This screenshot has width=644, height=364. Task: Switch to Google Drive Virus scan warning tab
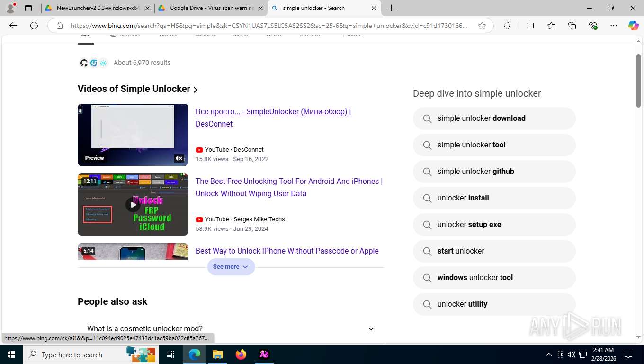click(x=210, y=8)
